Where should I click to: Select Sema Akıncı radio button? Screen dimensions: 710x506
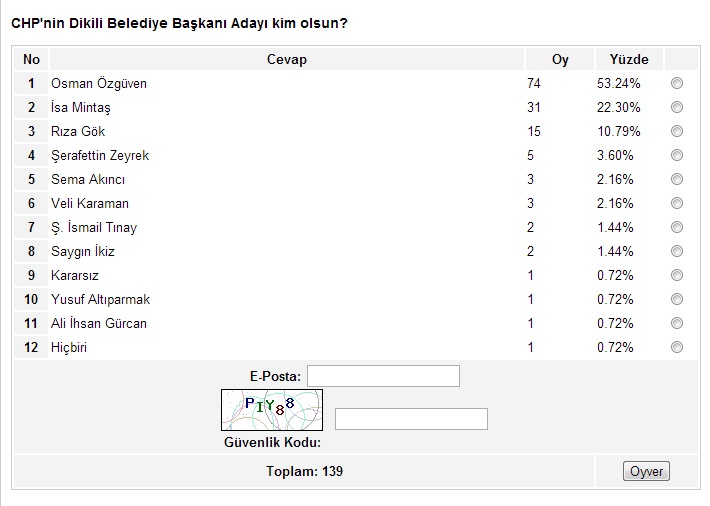[677, 179]
